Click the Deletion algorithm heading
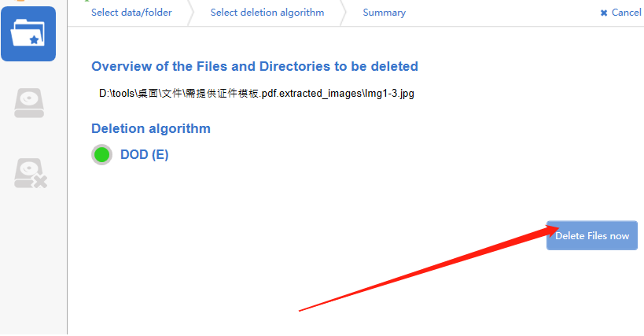644x336 pixels. click(x=151, y=128)
